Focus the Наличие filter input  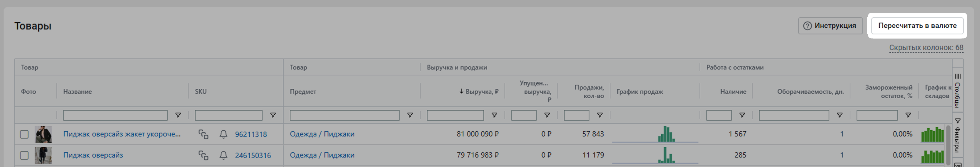tap(719, 115)
